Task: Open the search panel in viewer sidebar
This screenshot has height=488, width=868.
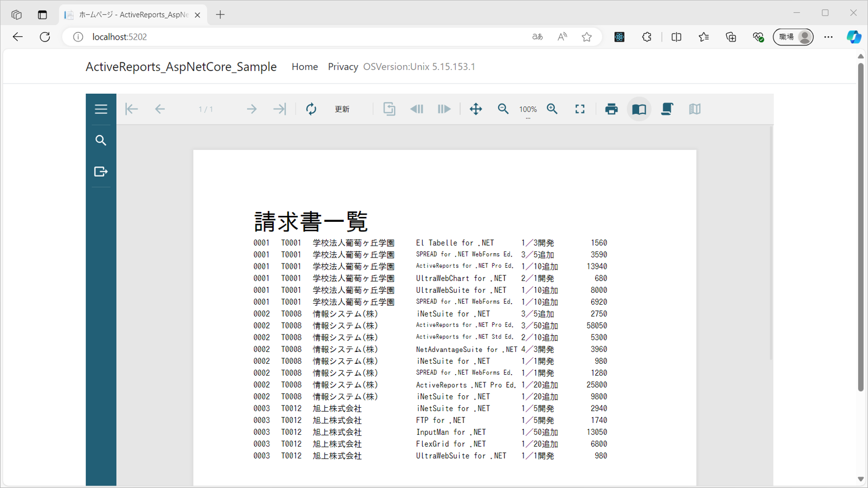Action: click(x=101, y=140)
